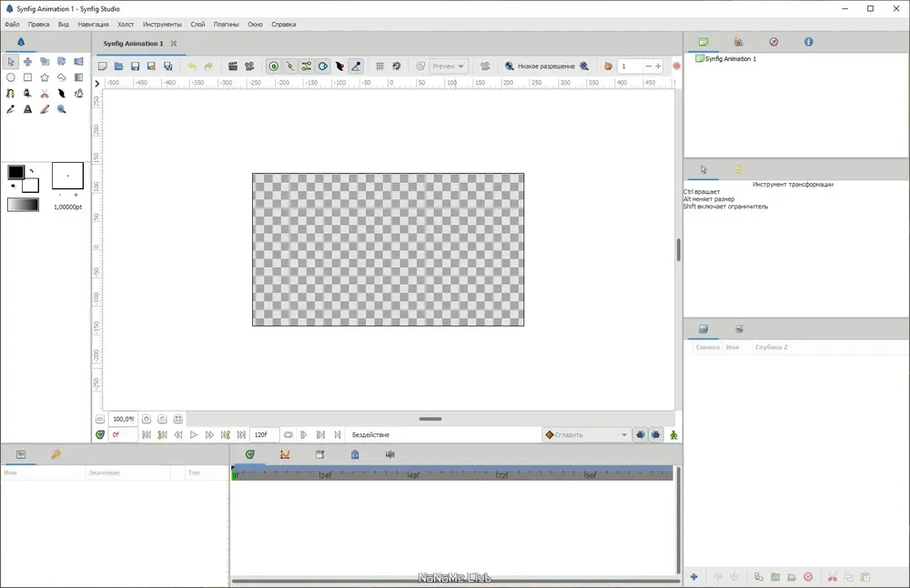Select the Text tool
Screen dimensions: 910x588
(28, 109)
